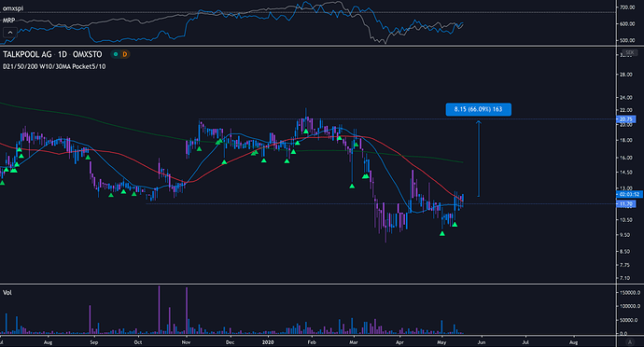Select the omxspi indicator label
This screenshot has width=644, height=347.
point(13,8)
